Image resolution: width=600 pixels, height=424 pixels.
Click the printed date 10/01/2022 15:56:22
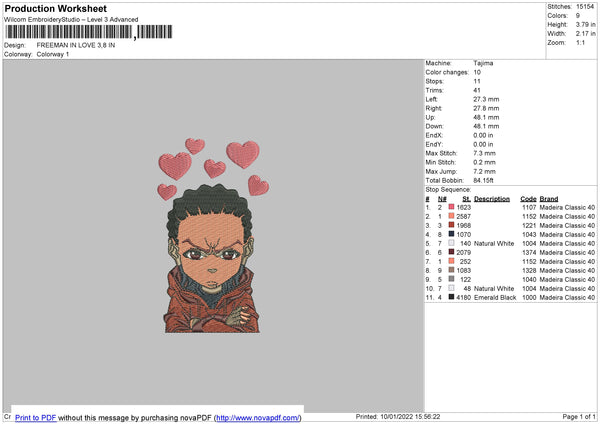click(410, 416)
